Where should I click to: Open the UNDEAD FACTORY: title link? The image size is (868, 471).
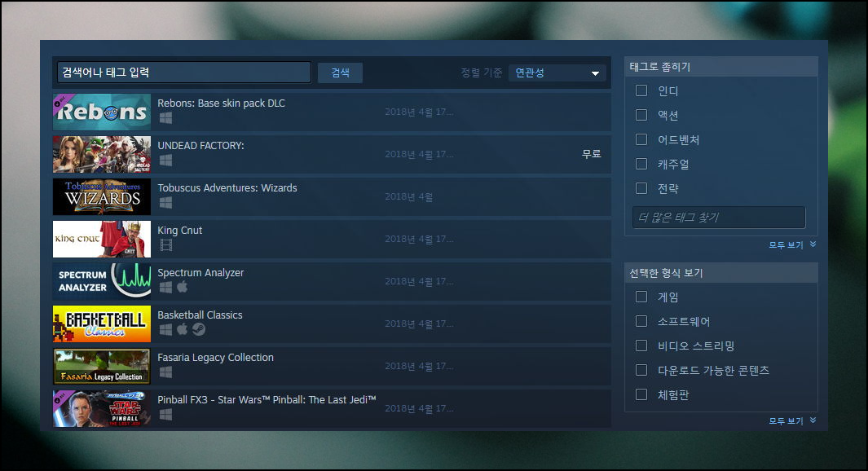tap(200, 146)
